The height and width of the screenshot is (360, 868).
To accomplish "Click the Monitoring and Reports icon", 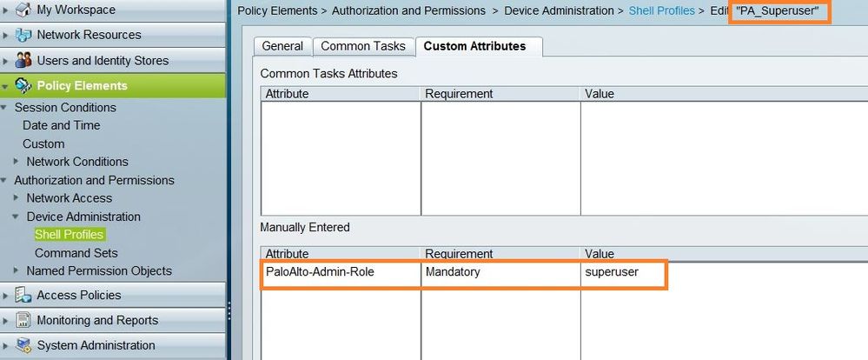I will (x=23, y=320).
